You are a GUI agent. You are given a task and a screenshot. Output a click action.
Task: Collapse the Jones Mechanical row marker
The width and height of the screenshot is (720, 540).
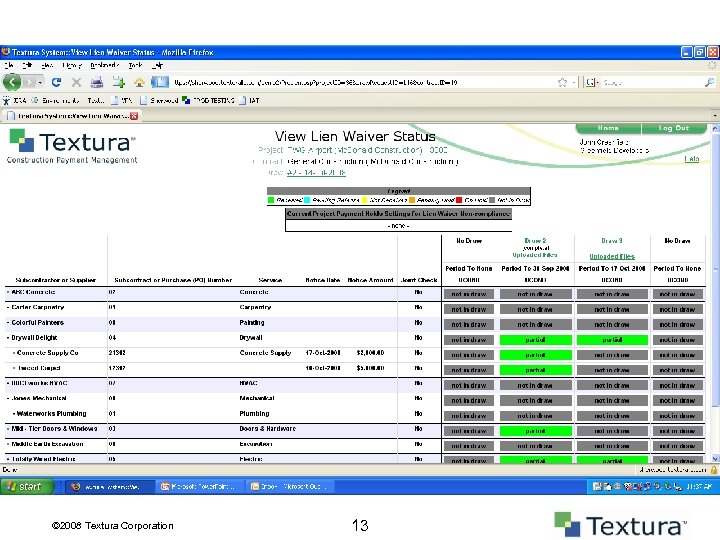(x=8, y=399)
